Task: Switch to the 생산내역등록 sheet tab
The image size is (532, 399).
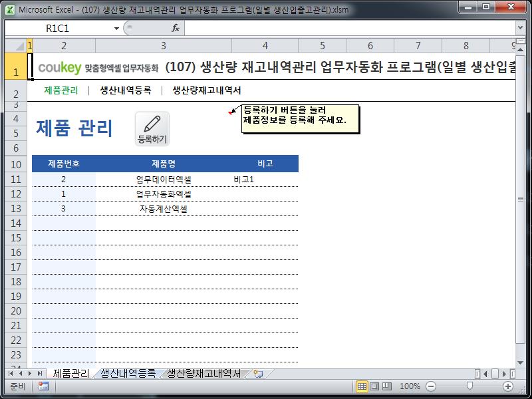Action: pyautogui.click(x=128, y=374)
